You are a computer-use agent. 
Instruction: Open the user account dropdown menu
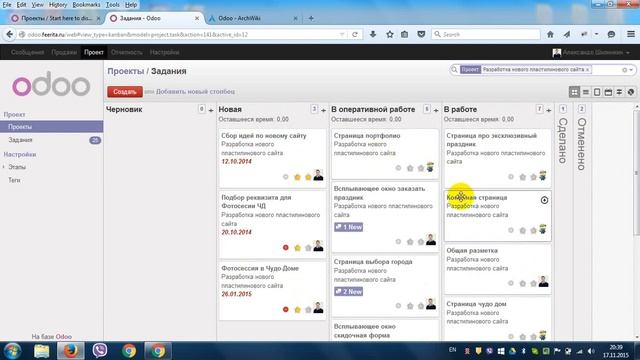(x=591, y=52)
